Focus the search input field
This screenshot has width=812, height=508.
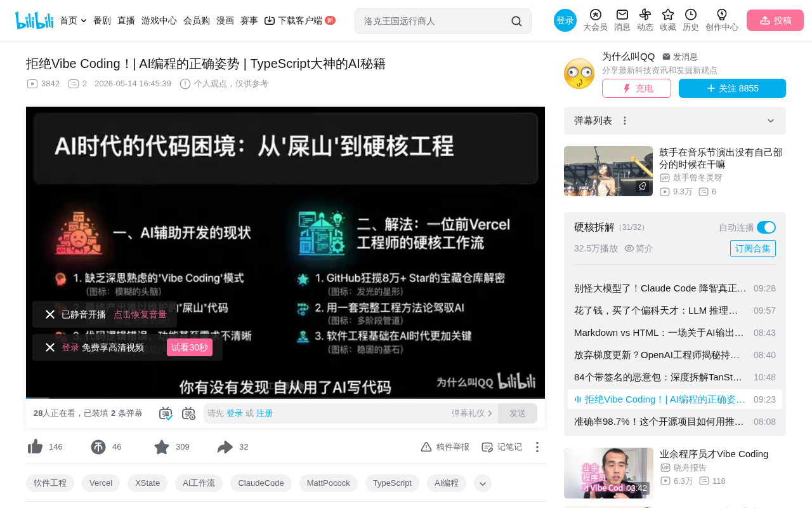(x=435, y=21)
